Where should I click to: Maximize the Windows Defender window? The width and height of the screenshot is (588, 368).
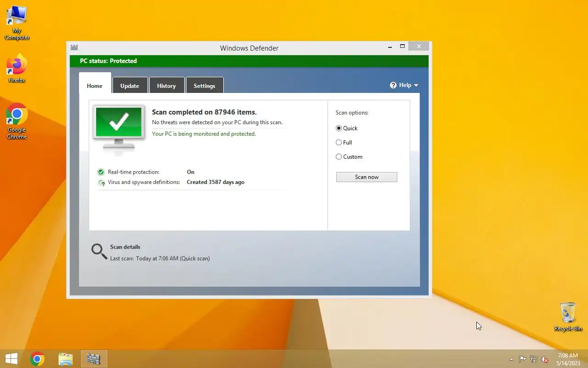(x=402, y=46)
